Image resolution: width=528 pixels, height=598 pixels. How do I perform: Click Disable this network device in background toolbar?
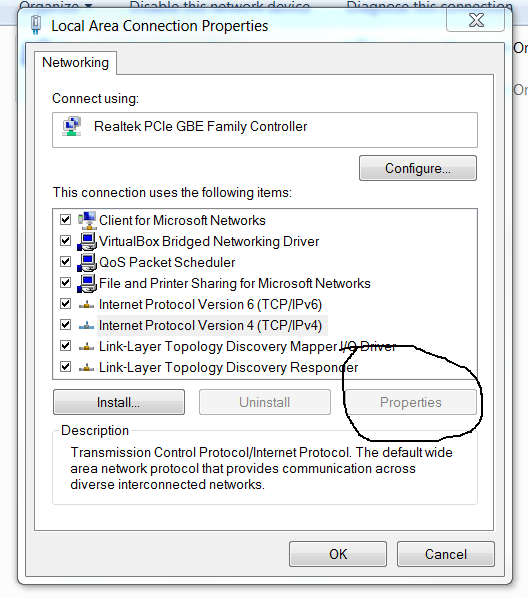click(x=220, y=5)
